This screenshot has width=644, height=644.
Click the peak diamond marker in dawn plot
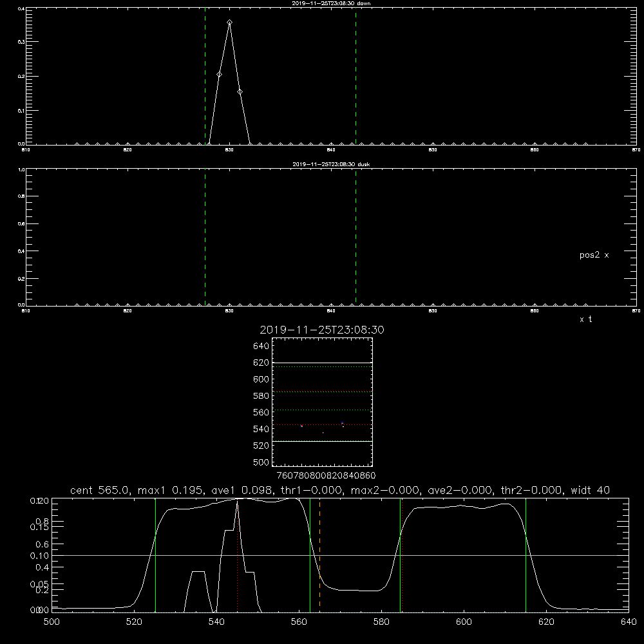click(230, 22)
